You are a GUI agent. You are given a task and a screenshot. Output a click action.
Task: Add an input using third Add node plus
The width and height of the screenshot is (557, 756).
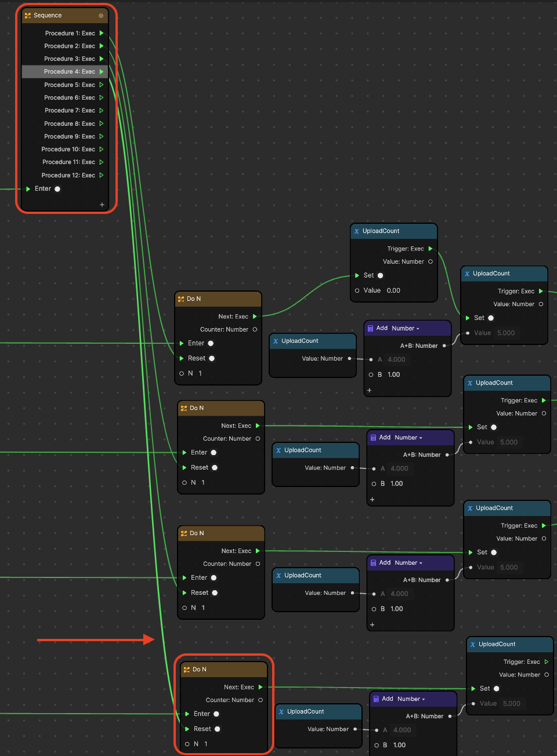[372, 624]
